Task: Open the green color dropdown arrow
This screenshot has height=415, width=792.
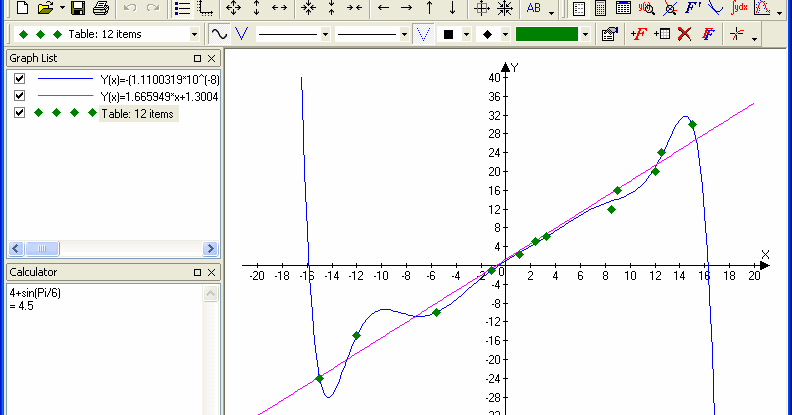Action: pyautogui.click(x=585, y=34)
